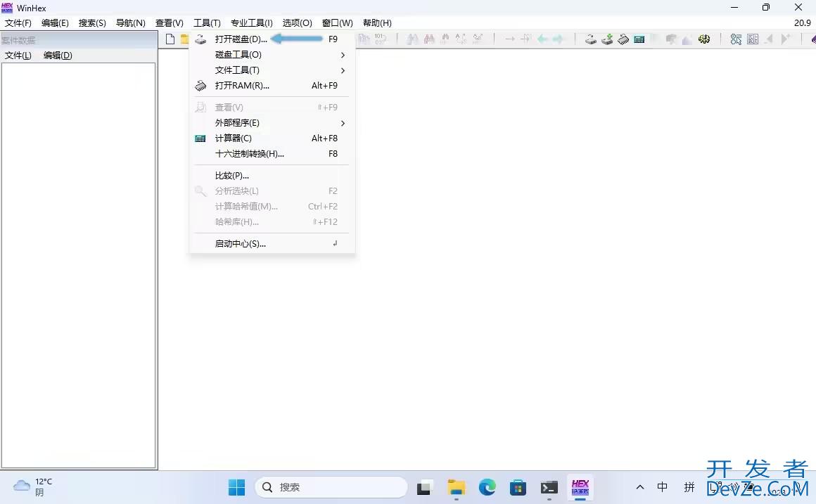This screenshot has height=504, width=816.
Task: Expand the 外部程序(E) submenu
Action: 272,123
